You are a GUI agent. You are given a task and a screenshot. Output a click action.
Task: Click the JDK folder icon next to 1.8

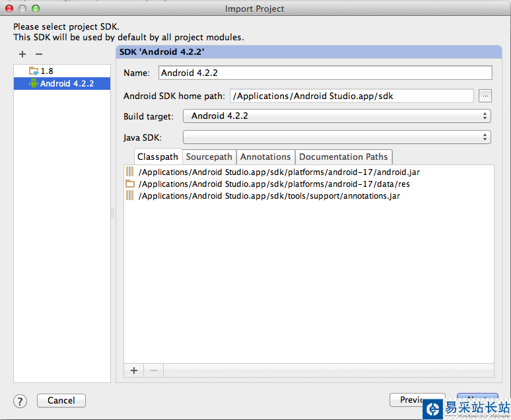coord(34,71)
